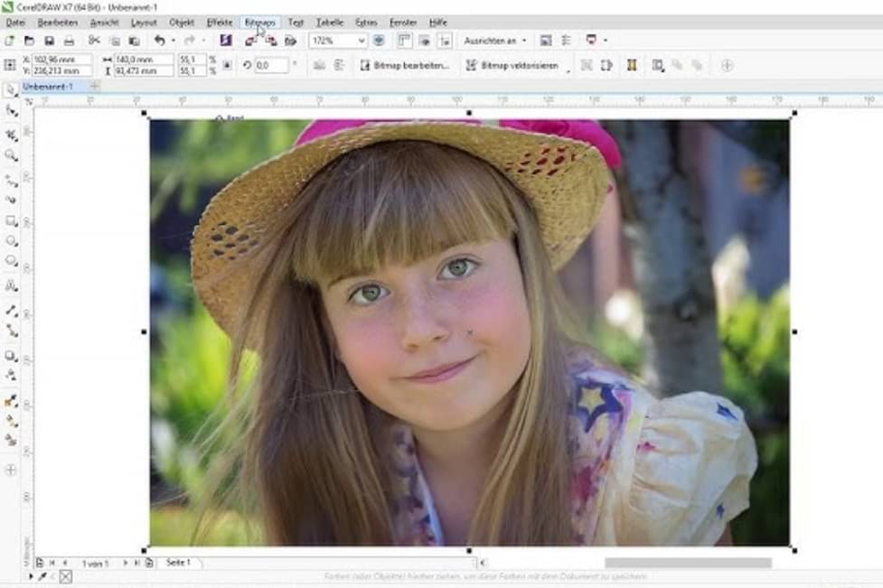
Task: Click the Bitmap vektorisieren button
Action: pos(512,65)
